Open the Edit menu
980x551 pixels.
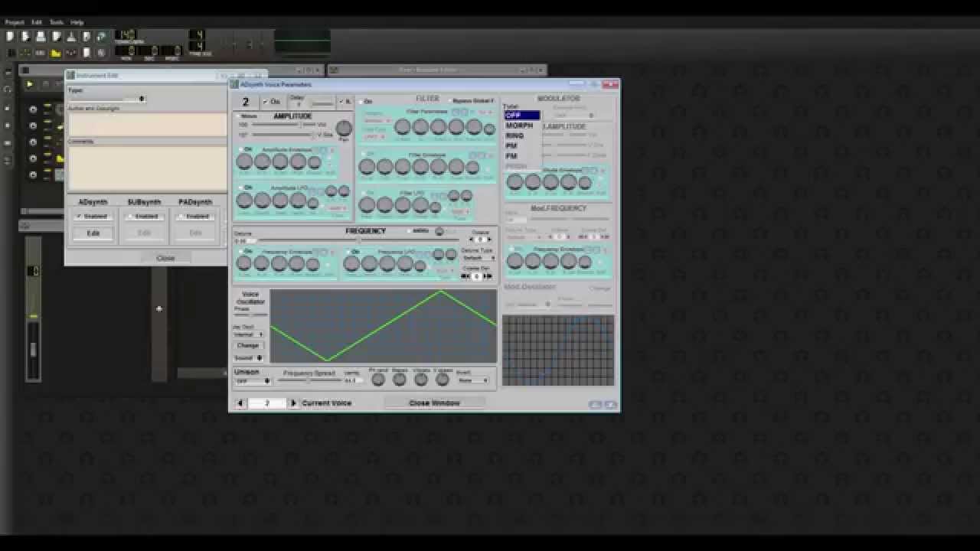tap(37, 22)
